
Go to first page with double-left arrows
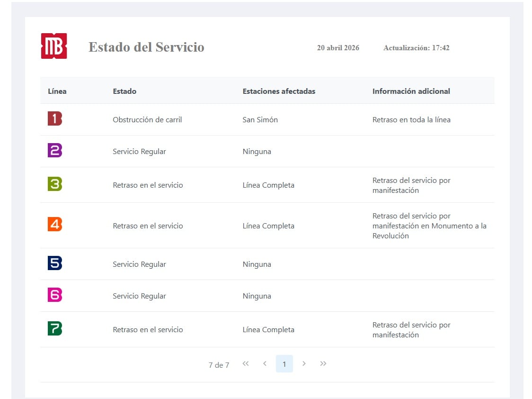[x=246, y=363]
